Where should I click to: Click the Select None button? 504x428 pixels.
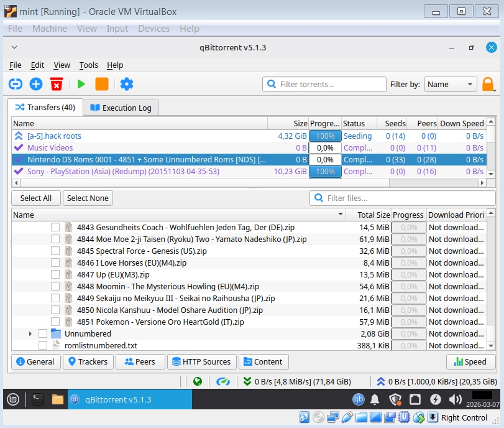[88, 198]
